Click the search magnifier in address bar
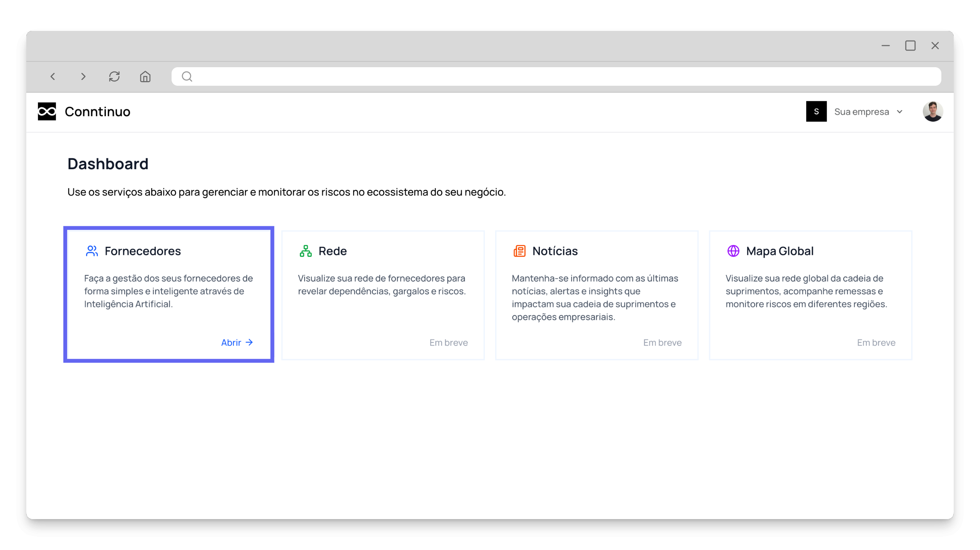The width and height of the screenshot is (980, 550). tap(187, 76)
